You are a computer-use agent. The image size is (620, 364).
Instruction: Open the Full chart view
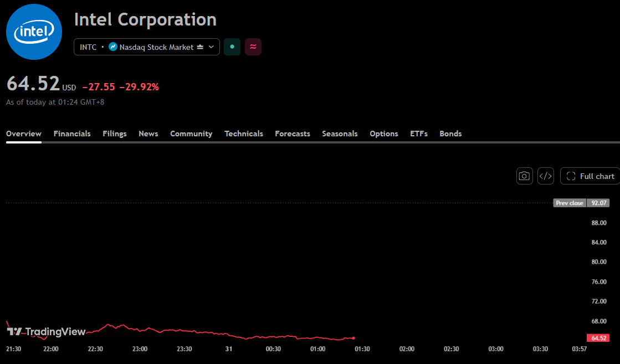tap(590, 176)
